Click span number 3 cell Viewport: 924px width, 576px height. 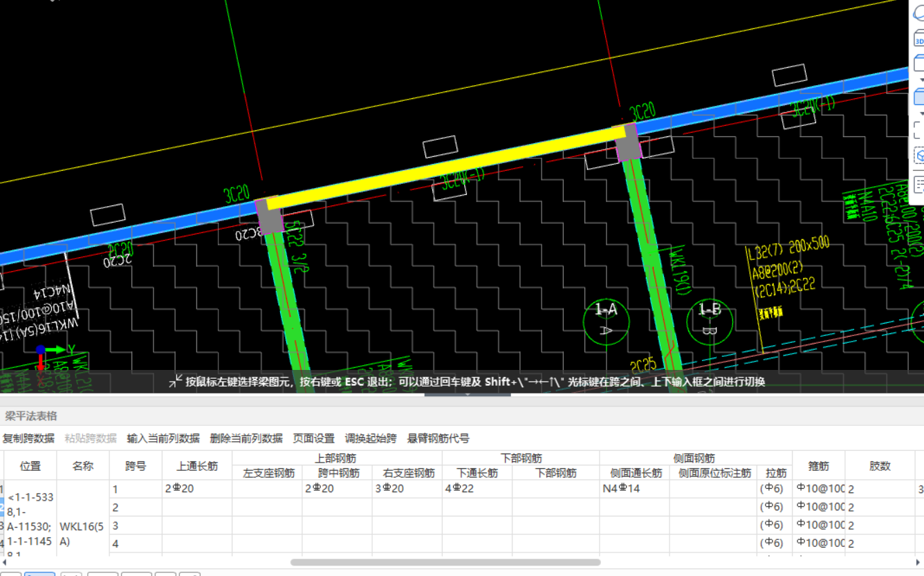(136, 525)
